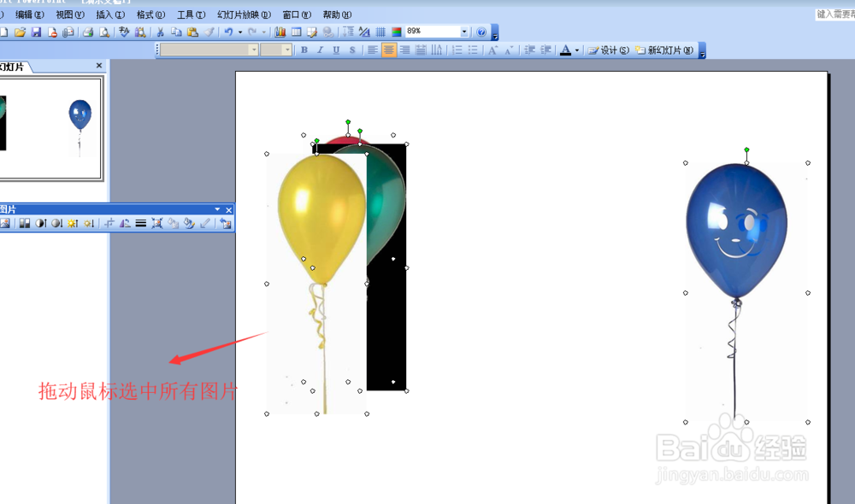Expand Standard toolbar options

[x=495, y=33]
